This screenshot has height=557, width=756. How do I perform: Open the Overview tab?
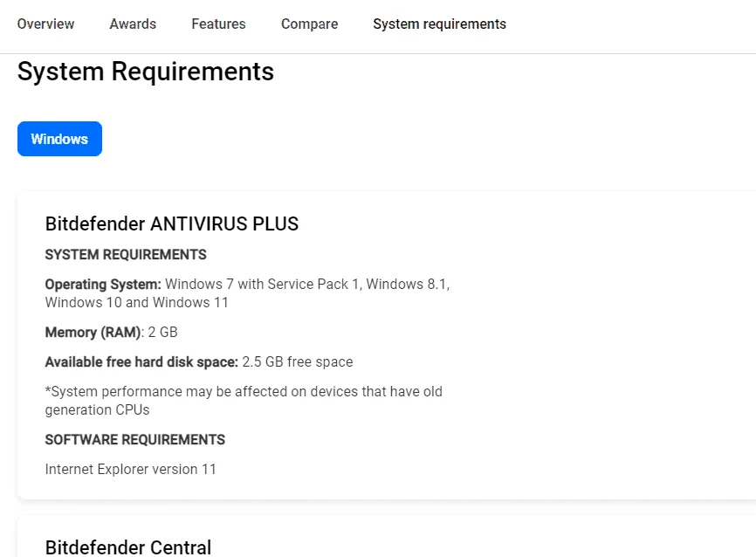(x=45, y=24)
